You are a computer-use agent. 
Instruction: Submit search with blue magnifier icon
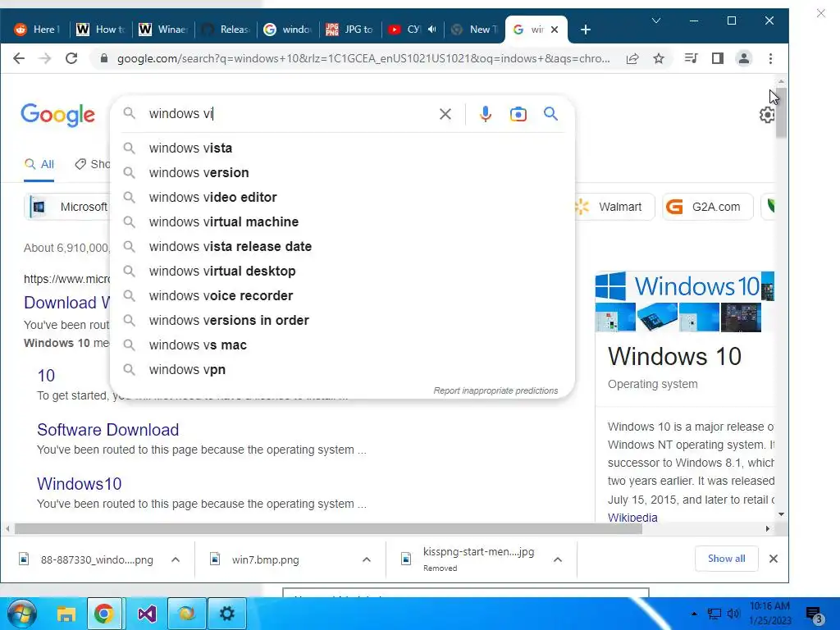pos(550,113)
